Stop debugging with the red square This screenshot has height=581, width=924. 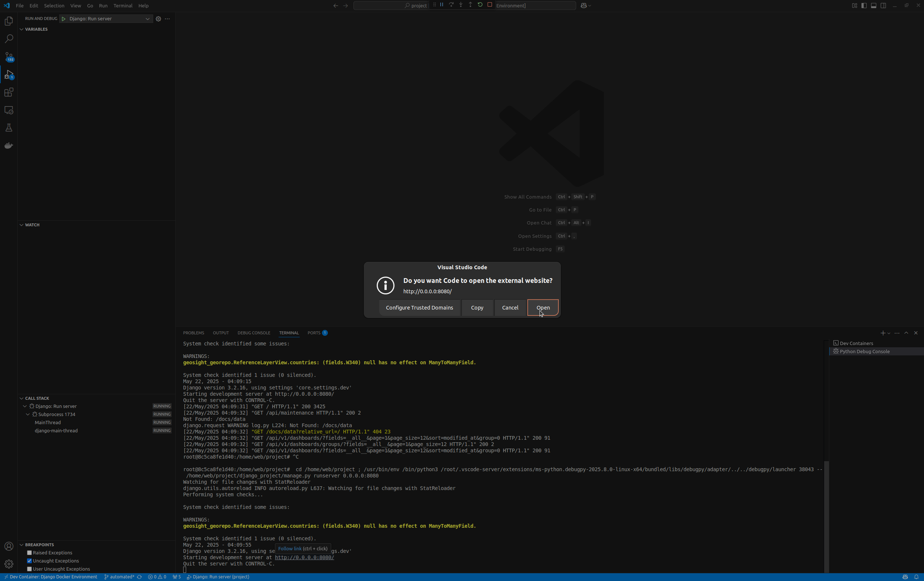click(490, 5)
